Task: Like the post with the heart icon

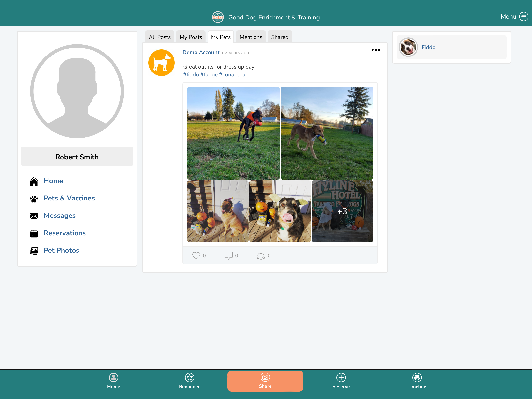Action: [x=196, y=255]
